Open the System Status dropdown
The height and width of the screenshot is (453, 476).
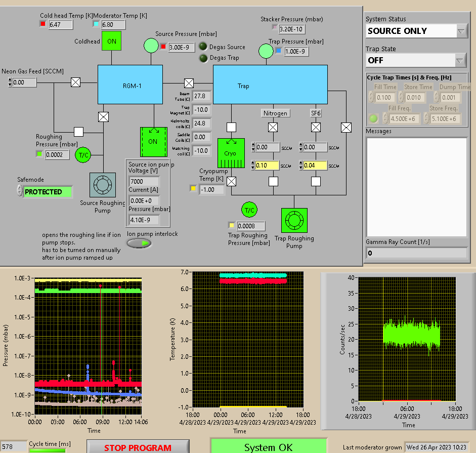[461, 31]
